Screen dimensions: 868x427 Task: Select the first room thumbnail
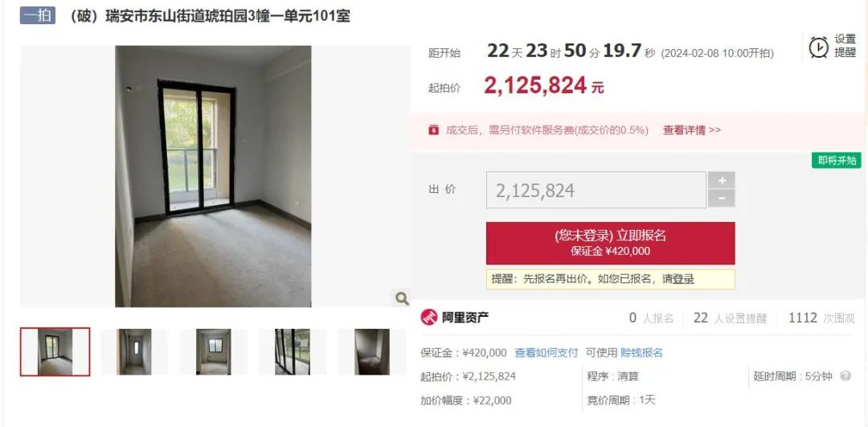[55, 351]
